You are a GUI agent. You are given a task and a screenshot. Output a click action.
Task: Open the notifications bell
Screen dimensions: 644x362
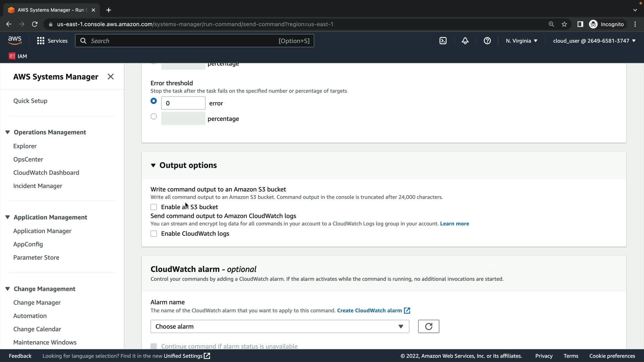[465, 41]
